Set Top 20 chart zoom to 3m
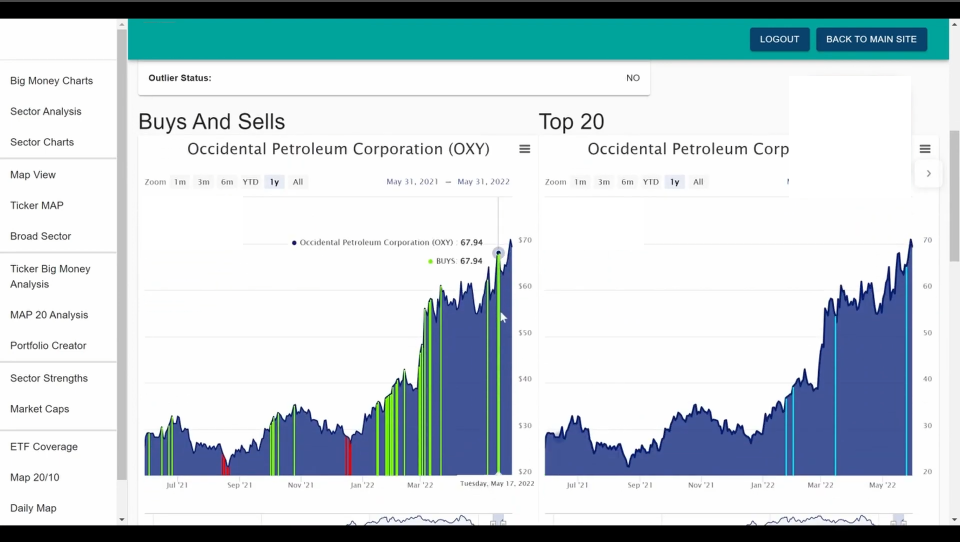This screenshot has width=960, height=542. point(604,182)
